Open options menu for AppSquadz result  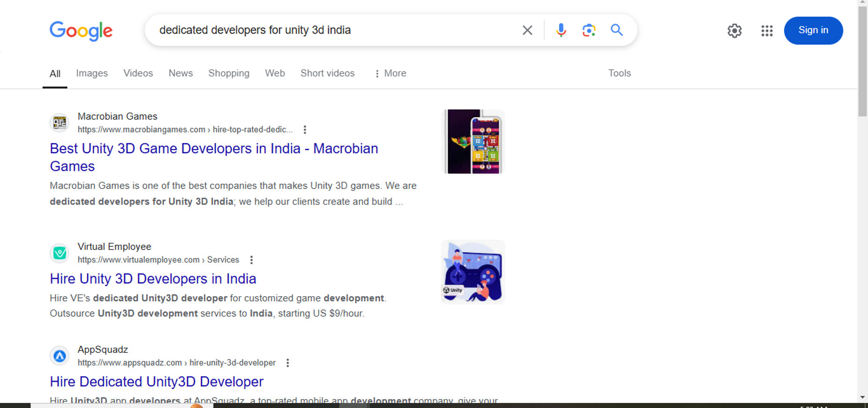tap(288, 363)
